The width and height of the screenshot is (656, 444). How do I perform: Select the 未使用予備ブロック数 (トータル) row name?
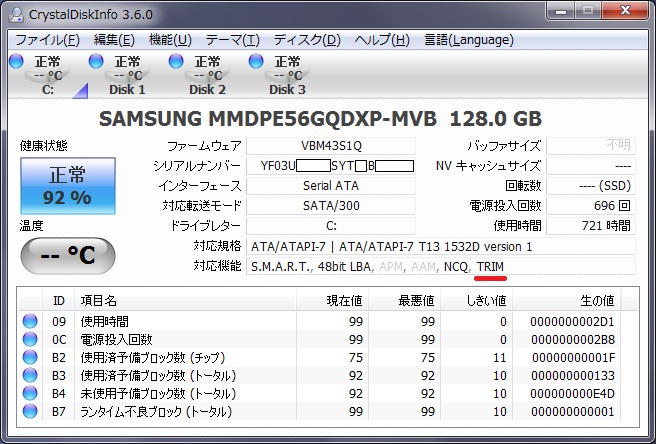[158, 393]
